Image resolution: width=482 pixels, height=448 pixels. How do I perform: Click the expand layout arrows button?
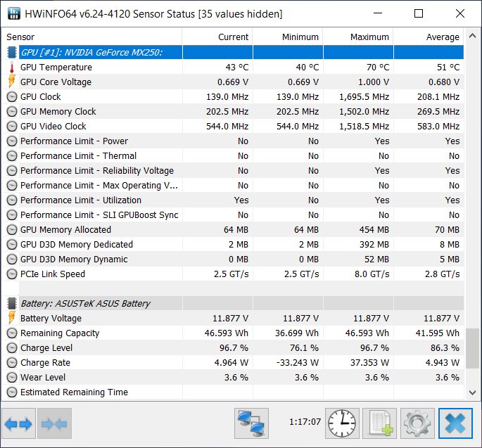point(18,423)
